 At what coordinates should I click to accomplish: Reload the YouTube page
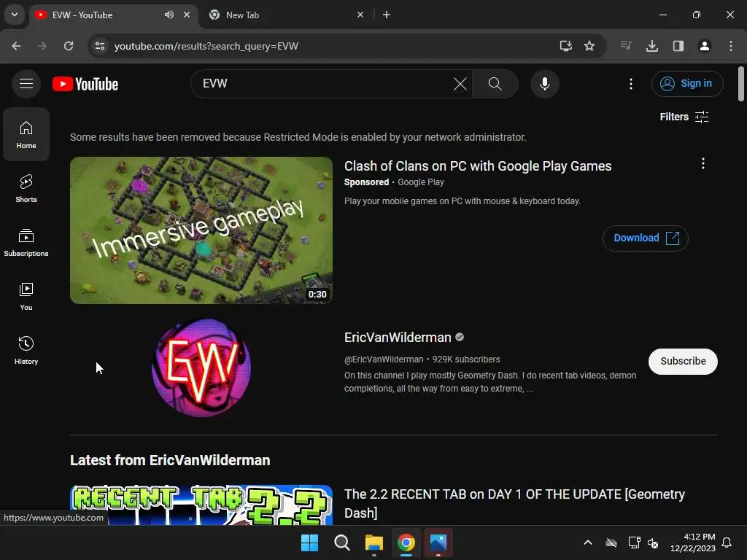pyautogui.click(x=69, y=46)
